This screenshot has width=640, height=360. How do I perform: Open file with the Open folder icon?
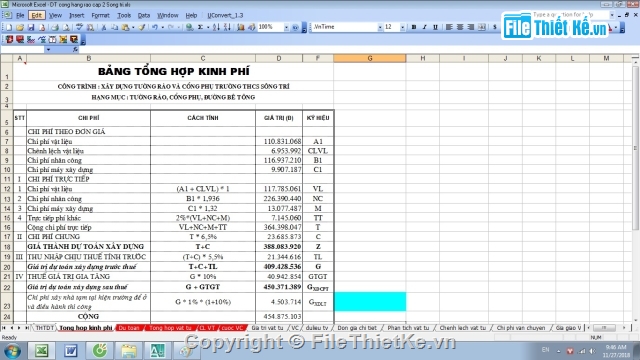20,27
